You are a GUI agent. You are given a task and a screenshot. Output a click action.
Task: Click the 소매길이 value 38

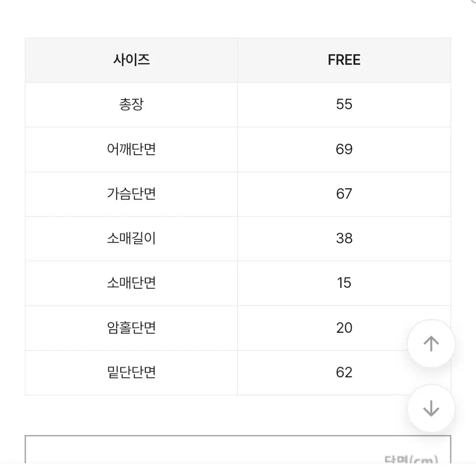[x=344, y=238]
